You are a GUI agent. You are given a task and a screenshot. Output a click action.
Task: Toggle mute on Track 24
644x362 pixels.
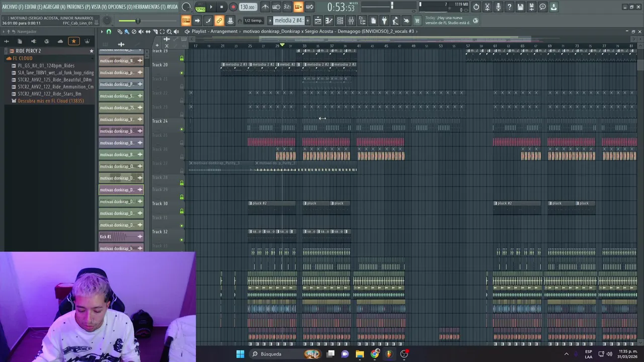tap(182, 129)
